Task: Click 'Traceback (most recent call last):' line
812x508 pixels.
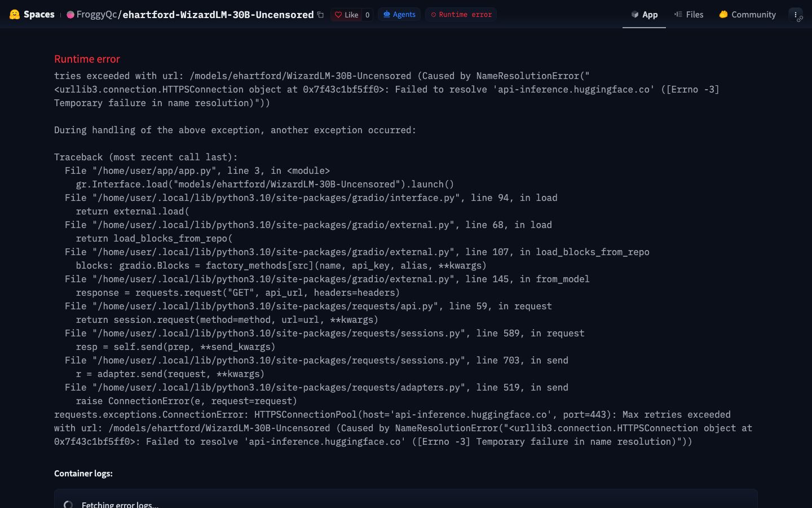Action: [146, 157]
